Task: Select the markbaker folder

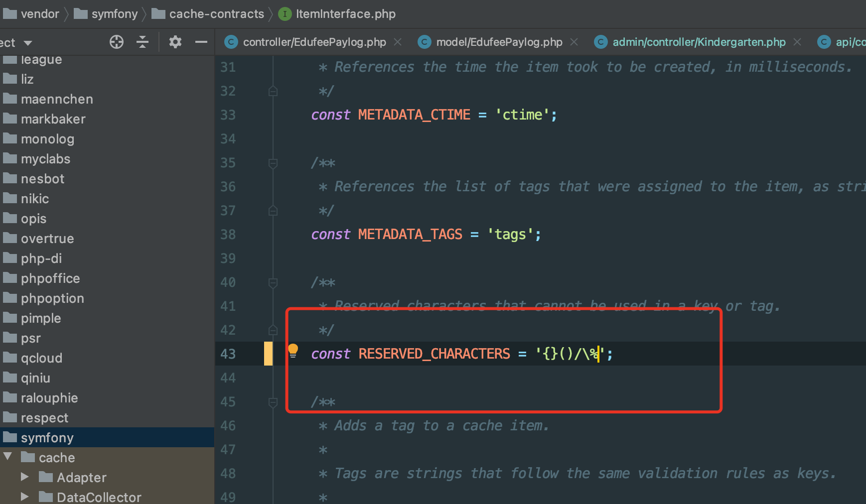Action: [x=107, y=119]
